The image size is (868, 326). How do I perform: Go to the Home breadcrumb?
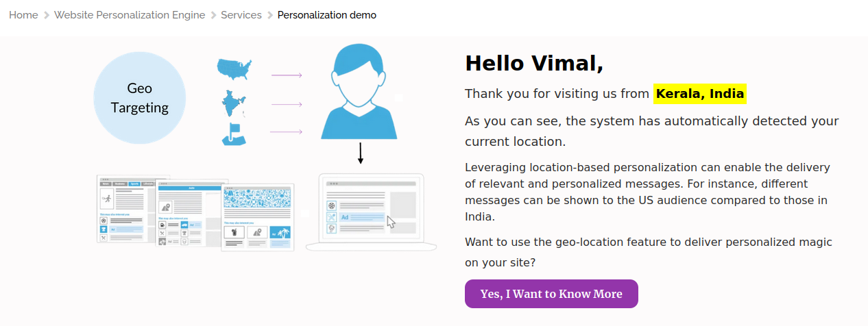23,15
